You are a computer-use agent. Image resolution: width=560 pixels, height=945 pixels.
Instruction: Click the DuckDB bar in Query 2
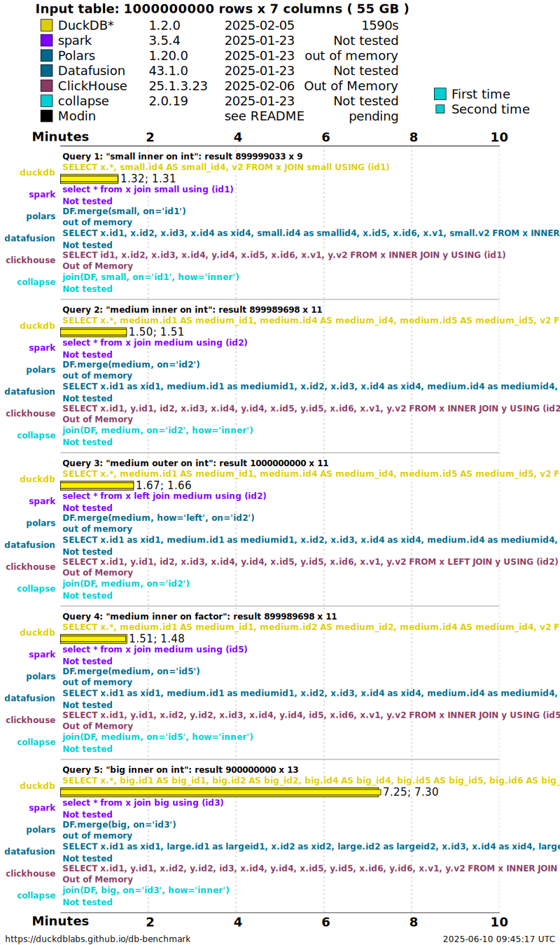click(93, 332)
